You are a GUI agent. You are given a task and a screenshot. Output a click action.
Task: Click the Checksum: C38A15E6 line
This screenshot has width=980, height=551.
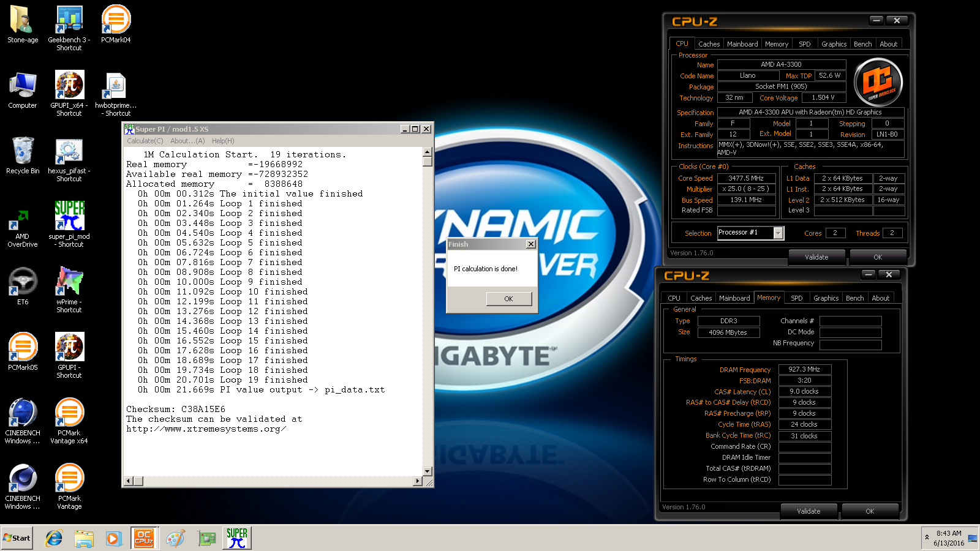click(176, 409)
